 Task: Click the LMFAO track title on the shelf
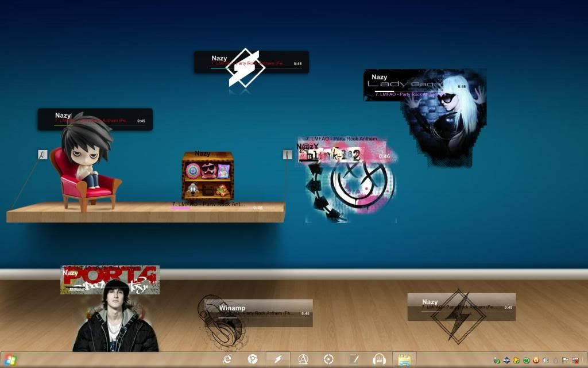(x=208, y=204)
